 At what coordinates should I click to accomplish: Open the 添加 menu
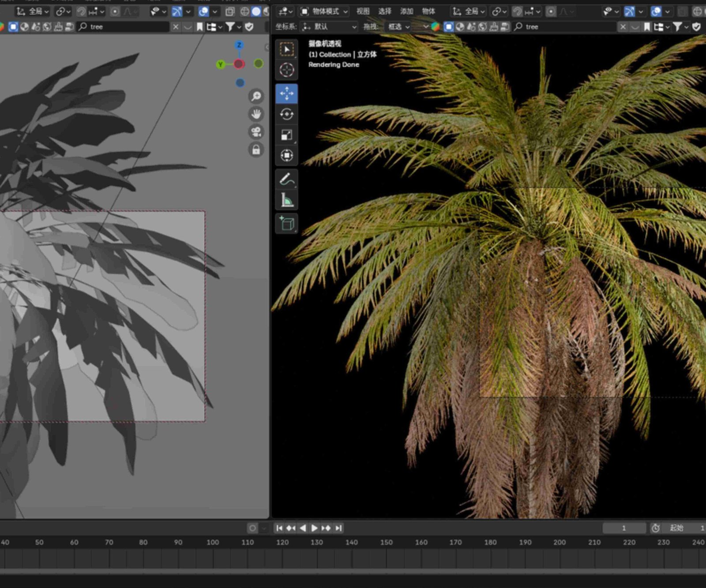click(x=406, y=11)
